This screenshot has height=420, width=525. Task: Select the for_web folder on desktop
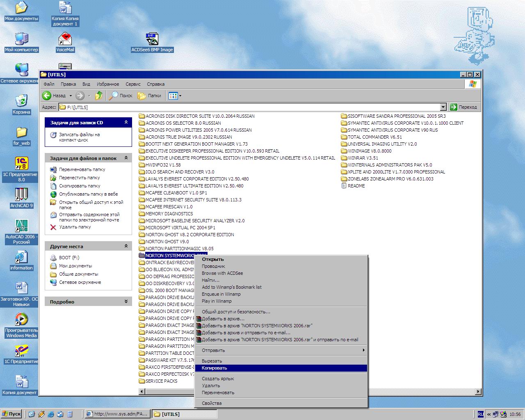tap(21, 136)
